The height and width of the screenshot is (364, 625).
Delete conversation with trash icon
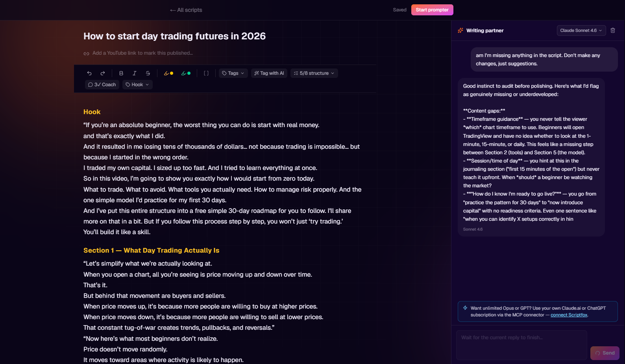tap(613, 30)
